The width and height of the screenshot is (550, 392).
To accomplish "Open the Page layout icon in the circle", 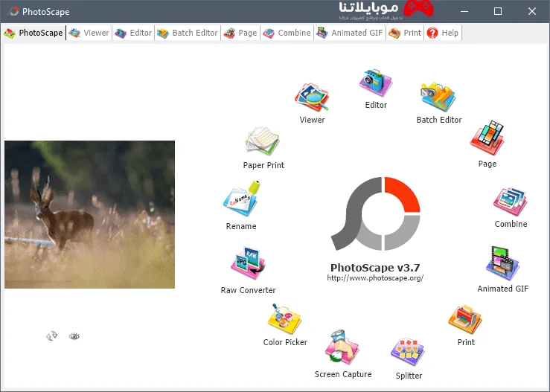I will pyautogui.click(x=487, y=138).
